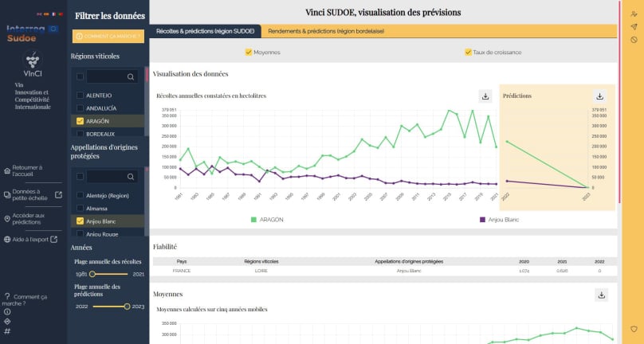Go to Retourner à l'accueil link
Image resolution: width=644 pixels, height=344 pixels.
[x=28, y=171]
